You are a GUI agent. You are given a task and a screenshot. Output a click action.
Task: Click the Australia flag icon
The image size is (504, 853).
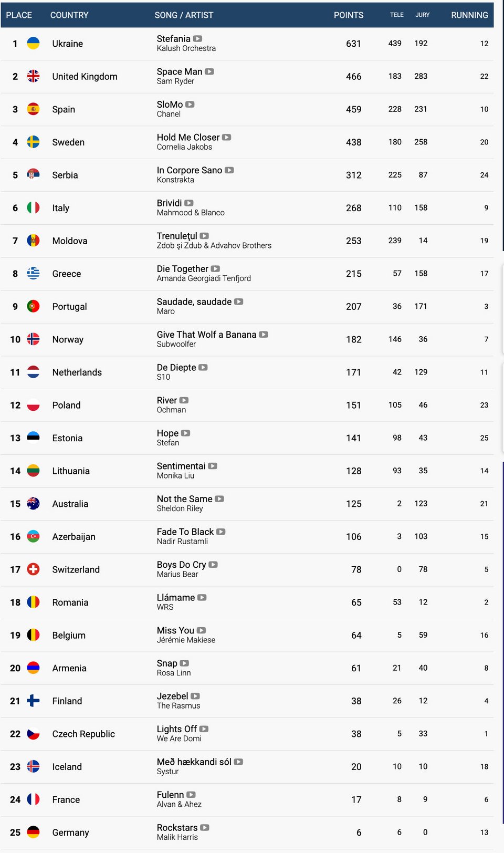[33, 504]
